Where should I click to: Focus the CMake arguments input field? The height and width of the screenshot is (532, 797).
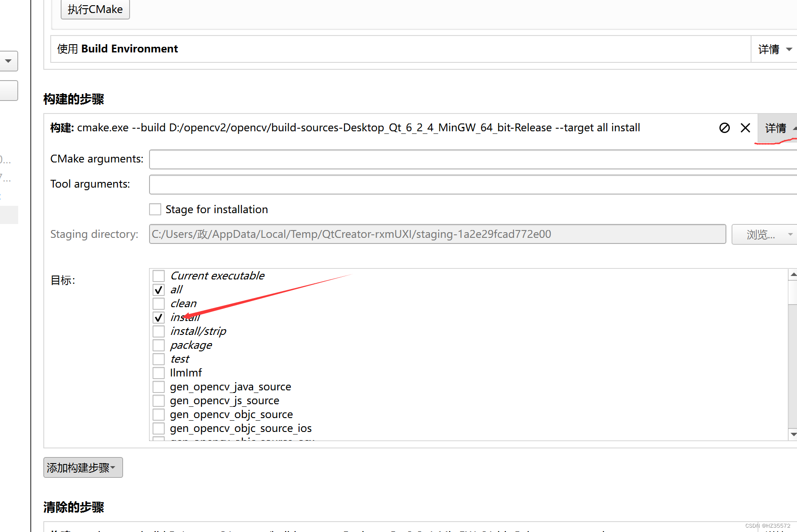(x=473, y=159)
